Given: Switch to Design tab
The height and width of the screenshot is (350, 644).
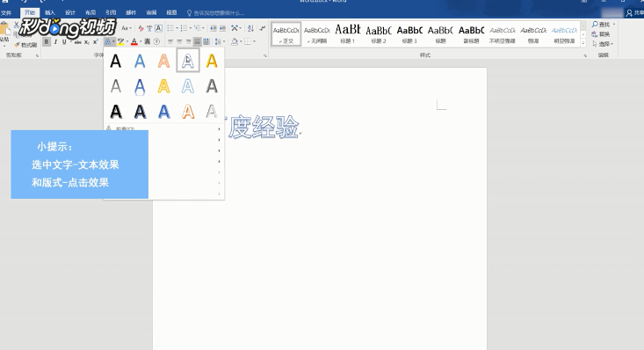Looking at the screenshot, I should coord(70,12).
